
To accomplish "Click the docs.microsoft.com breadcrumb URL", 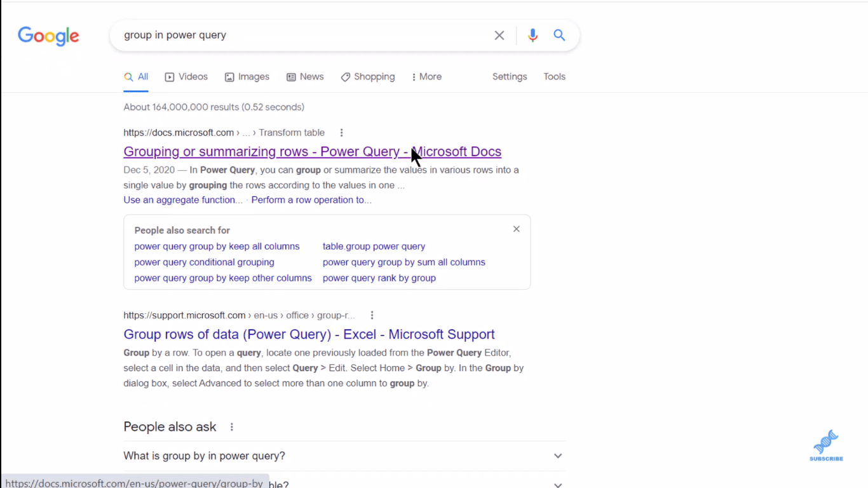I will coord(224,133).
